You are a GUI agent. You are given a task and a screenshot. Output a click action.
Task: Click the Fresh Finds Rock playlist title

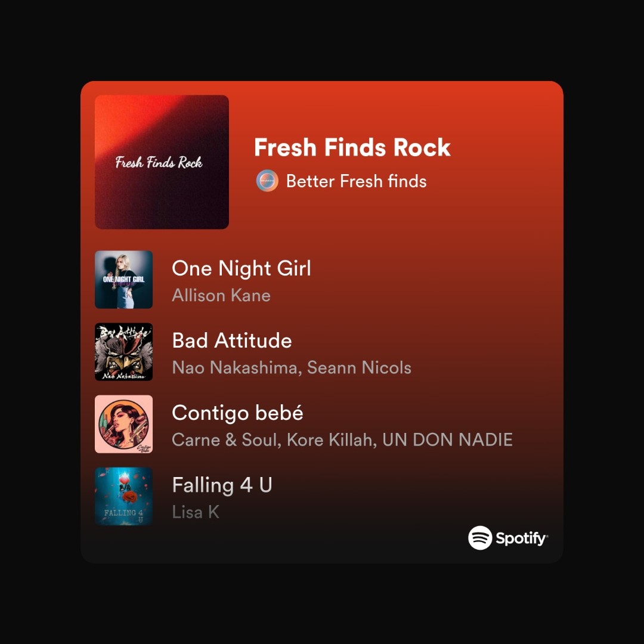point(352,147)
